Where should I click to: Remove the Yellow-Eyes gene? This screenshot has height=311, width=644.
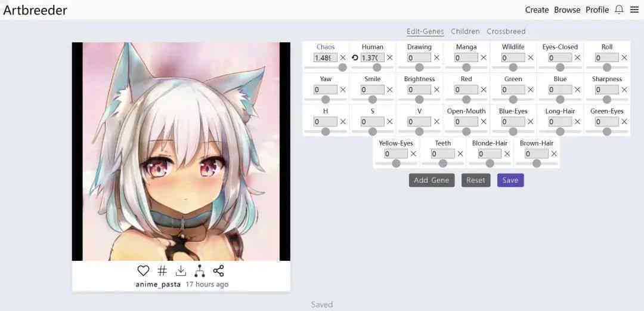[414, 154]
